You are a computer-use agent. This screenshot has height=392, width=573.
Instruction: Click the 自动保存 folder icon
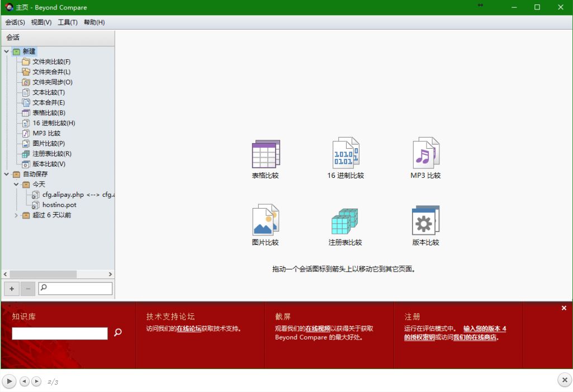point(16,174)
